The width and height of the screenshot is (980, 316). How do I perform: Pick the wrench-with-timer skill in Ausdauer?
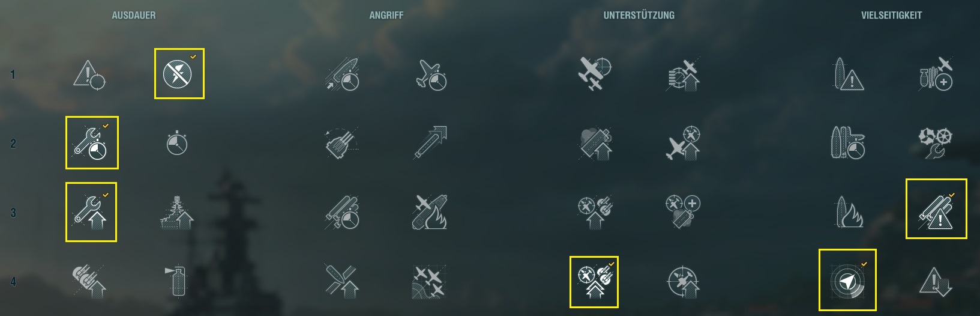click(92, 143)
